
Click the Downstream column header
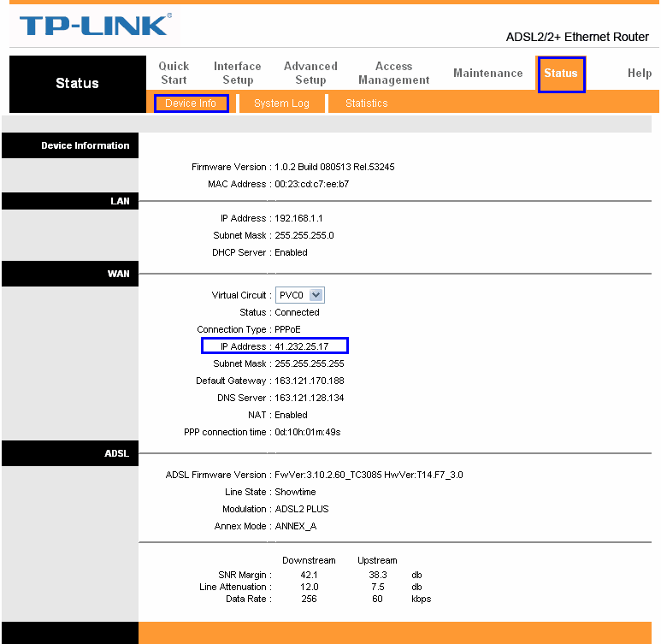click(309, 560)
